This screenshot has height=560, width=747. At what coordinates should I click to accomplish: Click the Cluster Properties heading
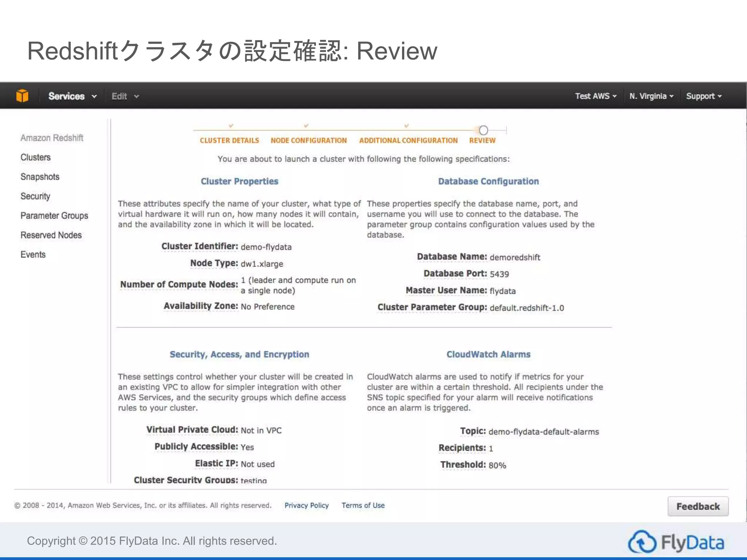[240, 181]
